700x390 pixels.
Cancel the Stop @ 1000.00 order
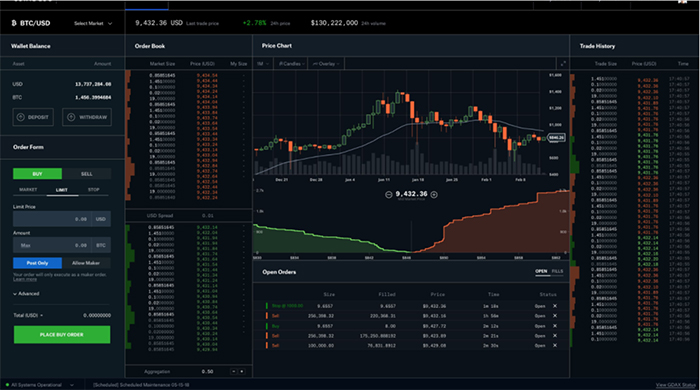coord(555,306)
